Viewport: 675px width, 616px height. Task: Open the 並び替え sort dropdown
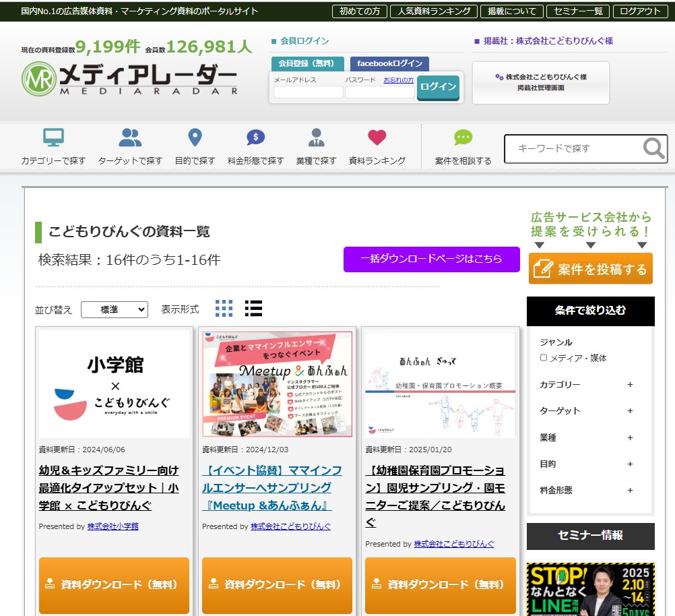tap(115, 309)
